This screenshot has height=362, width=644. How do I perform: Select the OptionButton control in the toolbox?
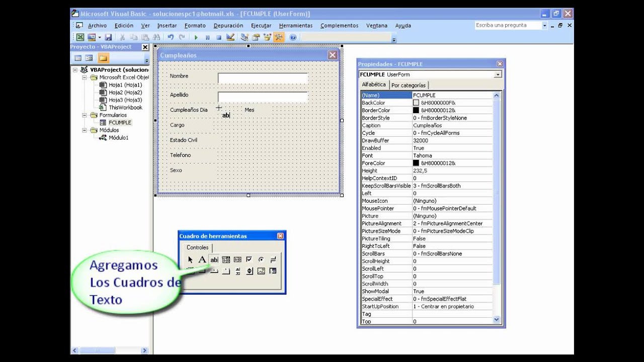261,259
